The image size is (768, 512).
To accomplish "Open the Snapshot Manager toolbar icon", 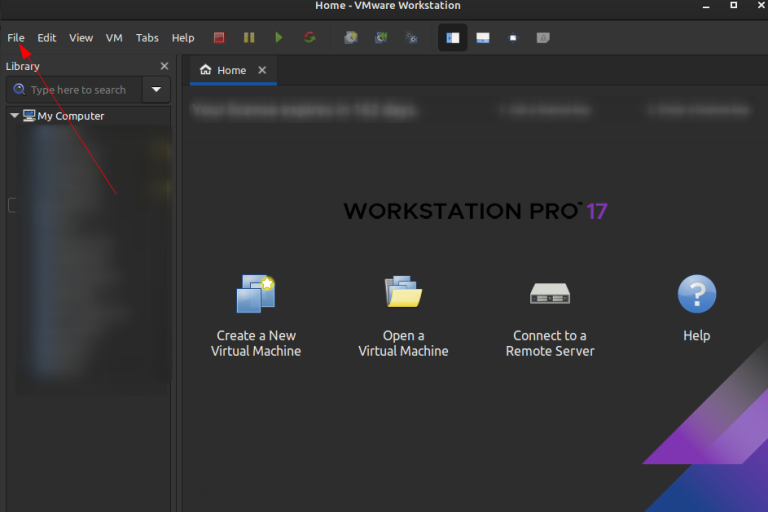I will coord(411,38).
